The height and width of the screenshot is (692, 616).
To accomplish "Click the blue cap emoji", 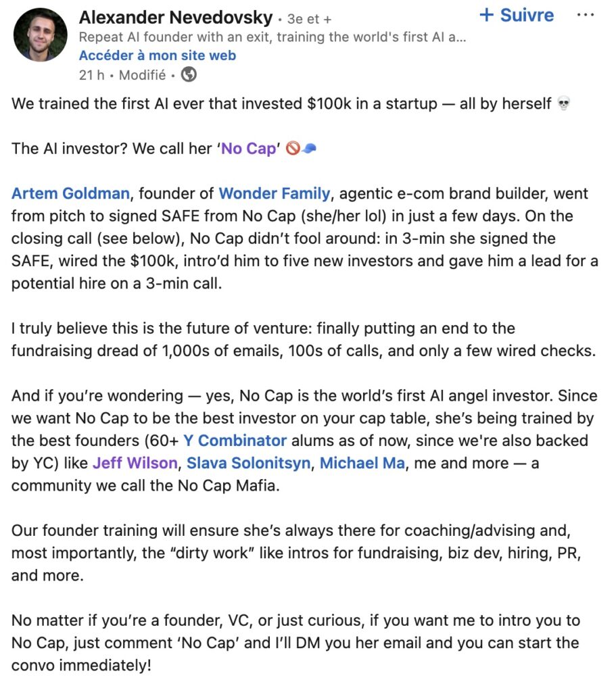I will (x=310, y=149).
